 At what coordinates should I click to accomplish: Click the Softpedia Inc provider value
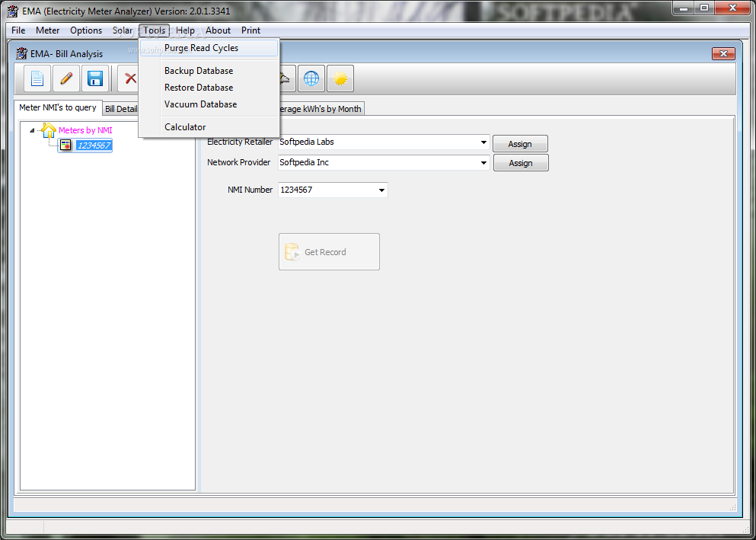tap(305, 162)
